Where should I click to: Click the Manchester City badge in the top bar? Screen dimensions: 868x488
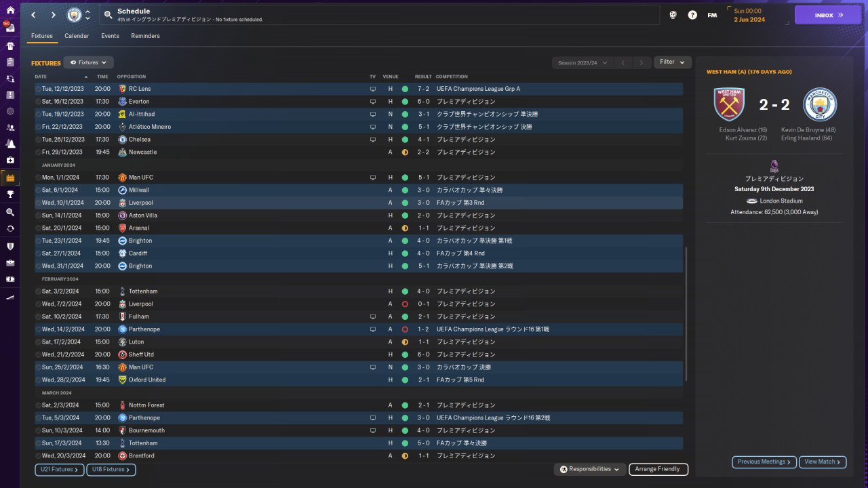tap(73, 15)
